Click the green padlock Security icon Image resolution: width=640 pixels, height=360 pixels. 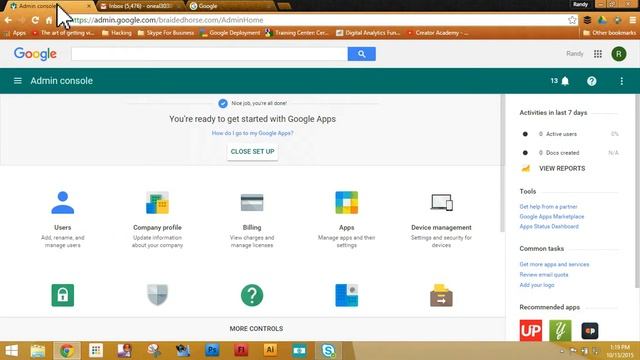coord(62,295)
